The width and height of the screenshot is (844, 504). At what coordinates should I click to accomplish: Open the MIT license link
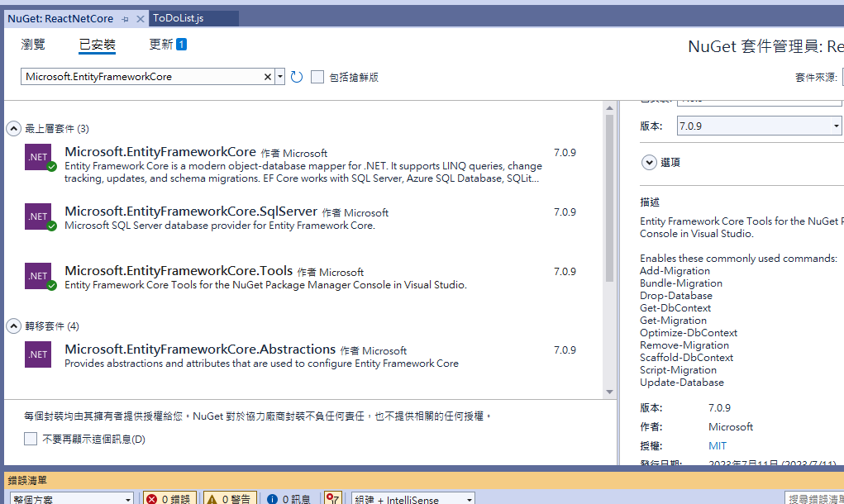(x=718, y=446)
